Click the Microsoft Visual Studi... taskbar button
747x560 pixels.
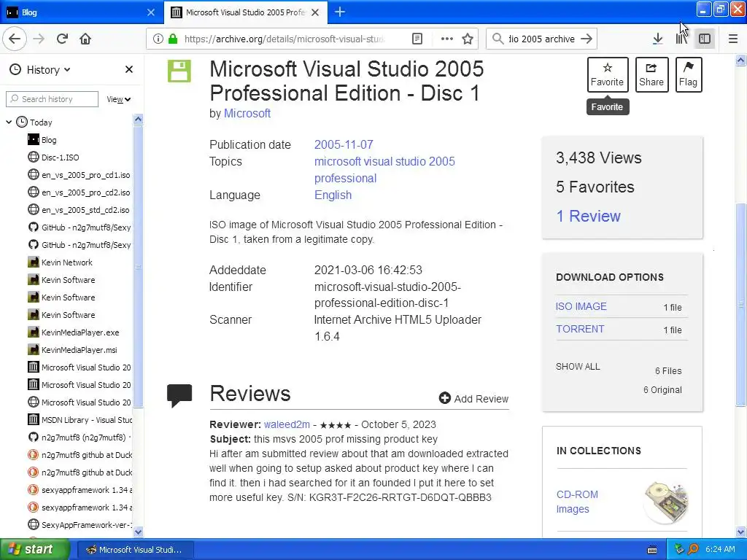tap(135, 550)
